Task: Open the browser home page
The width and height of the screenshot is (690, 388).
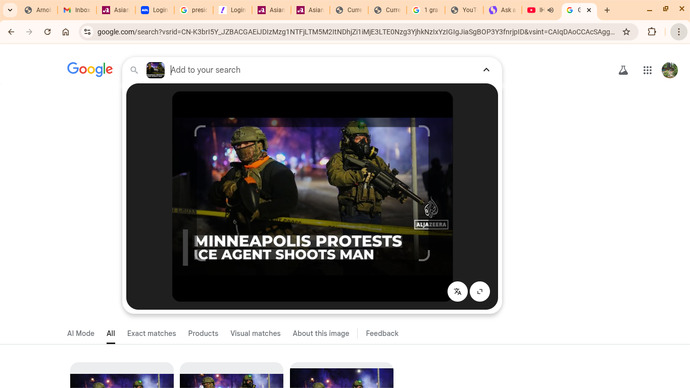Action: [x=66, y=32]
